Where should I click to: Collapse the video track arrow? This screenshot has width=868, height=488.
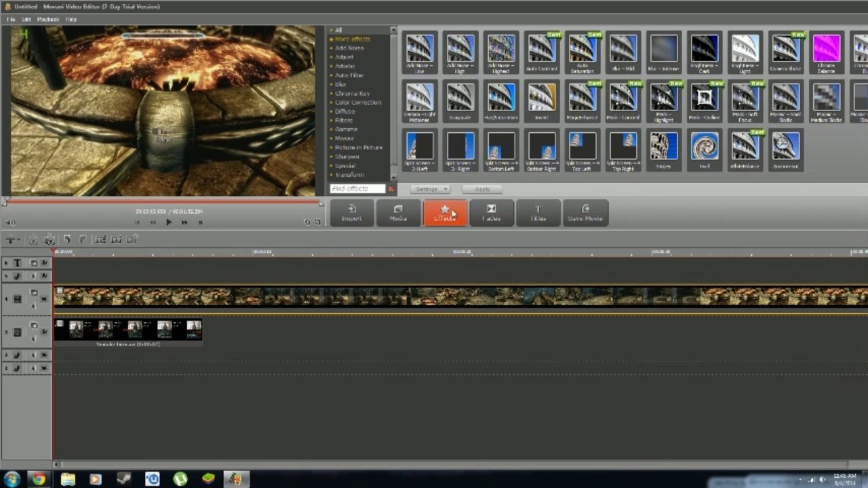(6, 299)
